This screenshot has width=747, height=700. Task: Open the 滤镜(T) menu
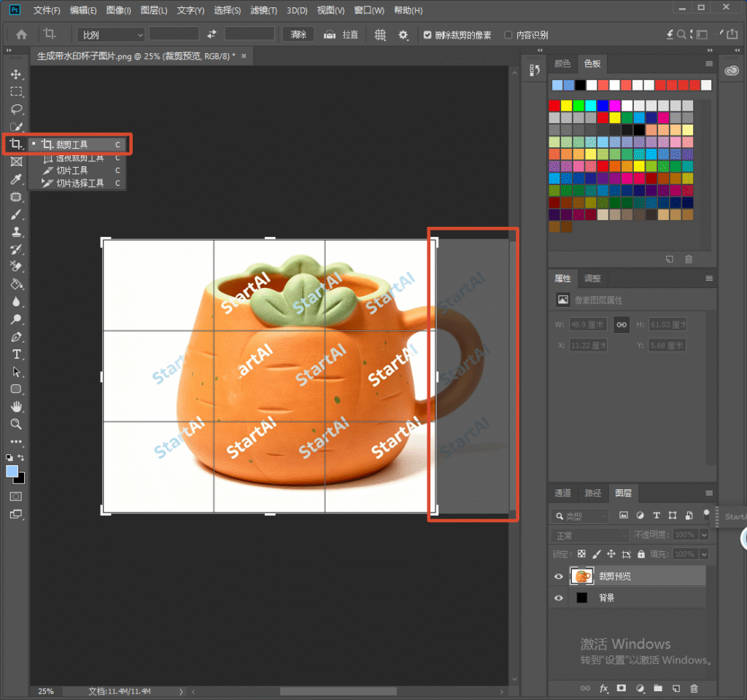click(263, 10)
